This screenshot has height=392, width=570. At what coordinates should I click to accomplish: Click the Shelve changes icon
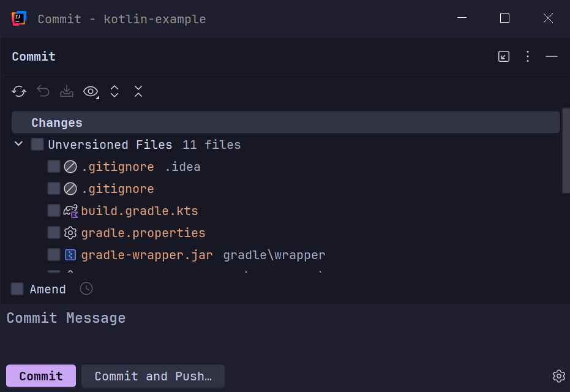(67, 92)
